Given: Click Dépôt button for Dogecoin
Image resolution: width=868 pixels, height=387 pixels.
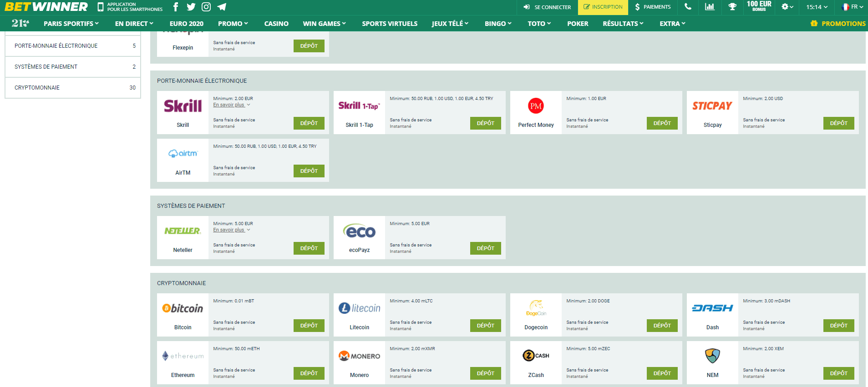Looking at the screenshot, I should (662, 326).
